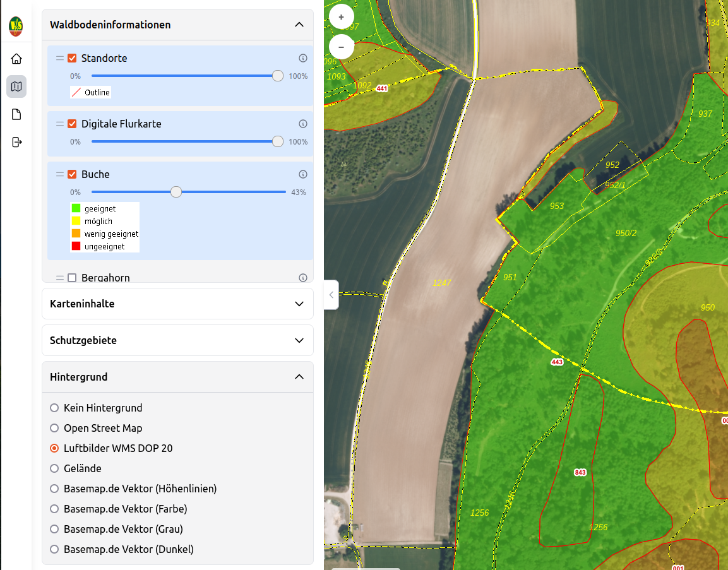
Task: Zoom out of the map
Action: 342,46
